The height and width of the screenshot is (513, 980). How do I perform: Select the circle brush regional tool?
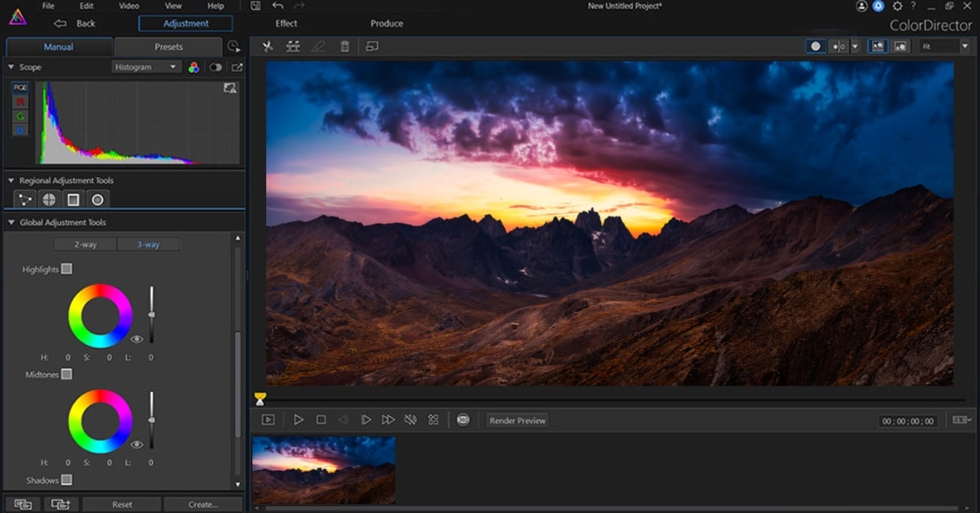pyautogui.click(x=97, y=199)
